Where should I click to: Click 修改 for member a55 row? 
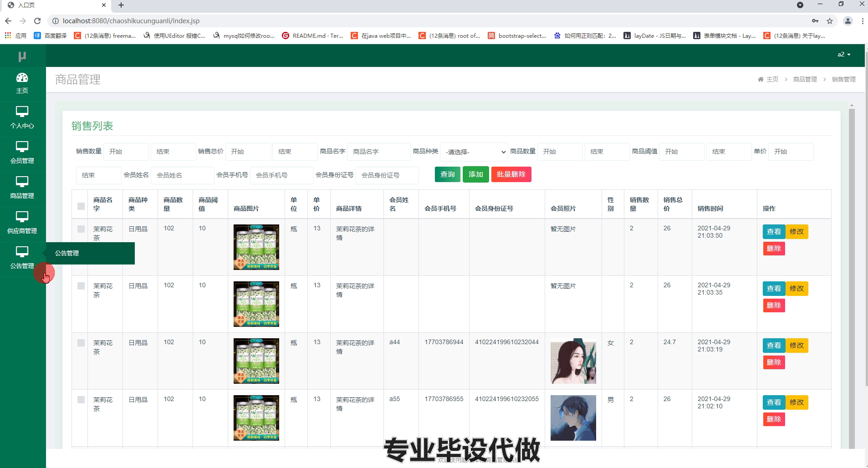click(x=797, y=402)
